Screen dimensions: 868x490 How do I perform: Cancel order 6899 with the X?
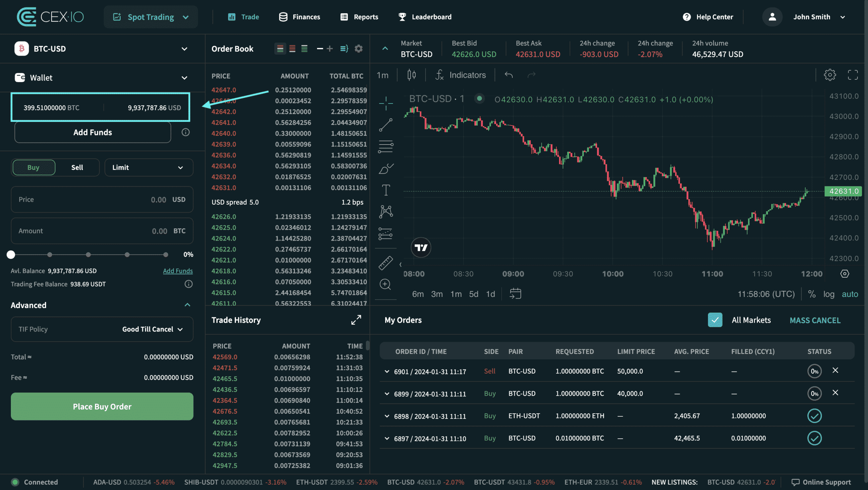(835, 393)
